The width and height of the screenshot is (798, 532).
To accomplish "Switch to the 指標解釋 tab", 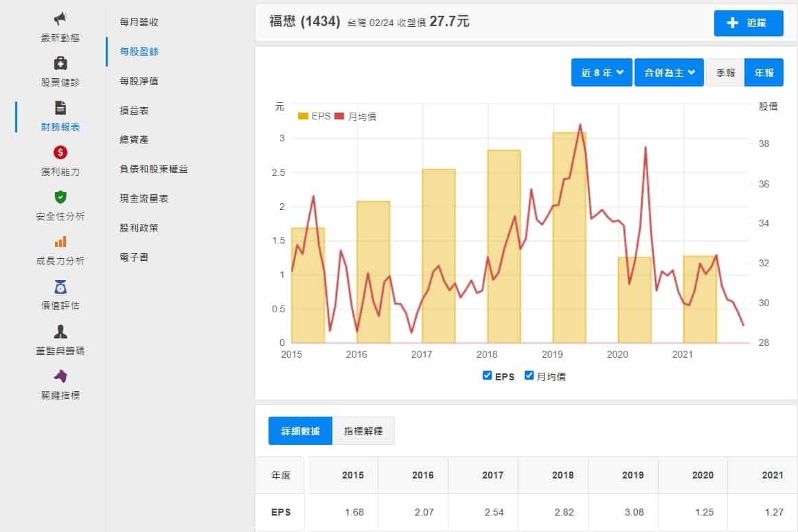I will point(363,431).
